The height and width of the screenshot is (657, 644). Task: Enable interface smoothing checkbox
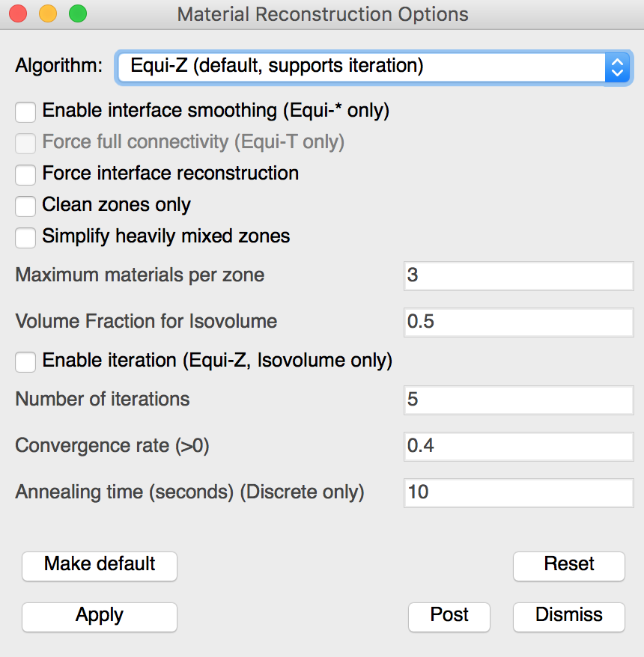(x=25, y=112)
